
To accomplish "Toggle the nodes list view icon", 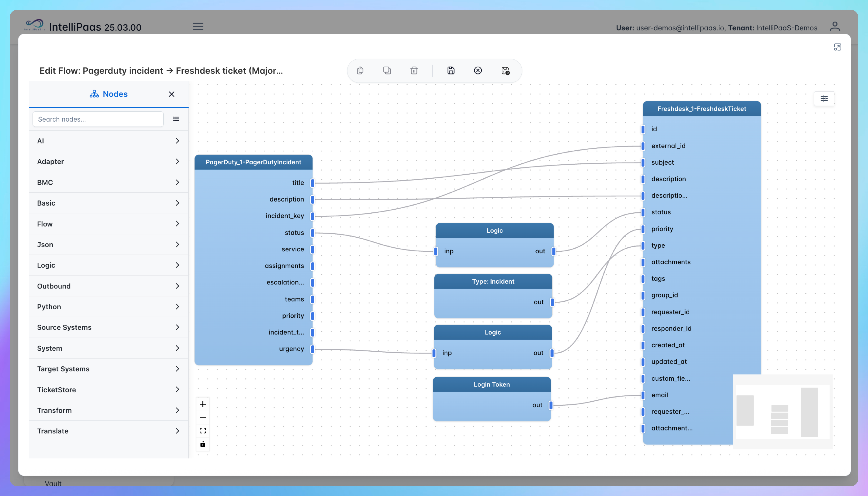I will (176, 119).
